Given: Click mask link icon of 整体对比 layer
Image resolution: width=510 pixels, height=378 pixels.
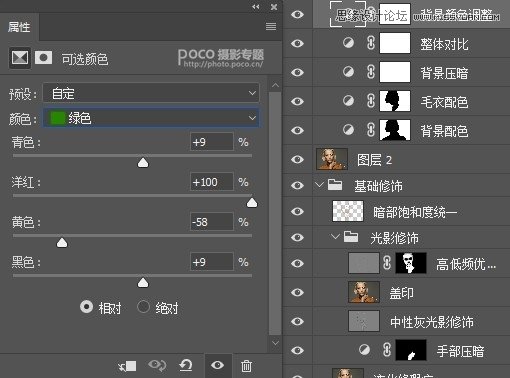Looking at the screenshot, I should click(x=371, y=43).
